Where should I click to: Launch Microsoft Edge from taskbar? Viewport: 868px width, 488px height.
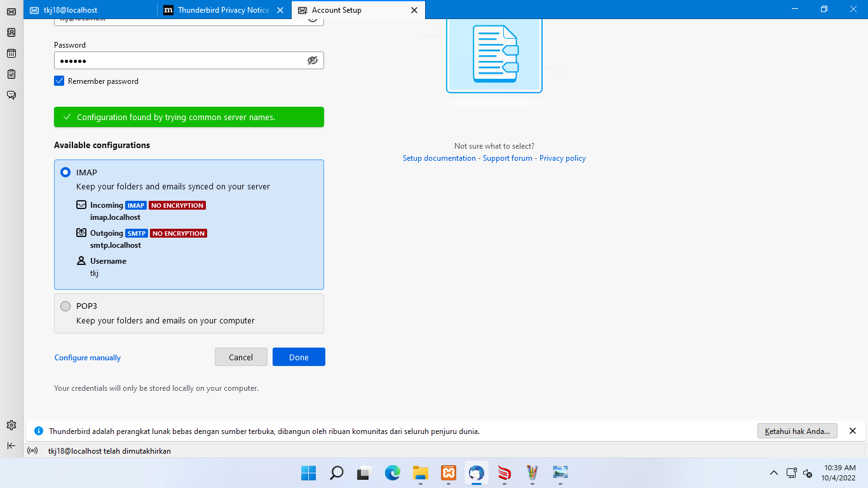pos(392,473)
